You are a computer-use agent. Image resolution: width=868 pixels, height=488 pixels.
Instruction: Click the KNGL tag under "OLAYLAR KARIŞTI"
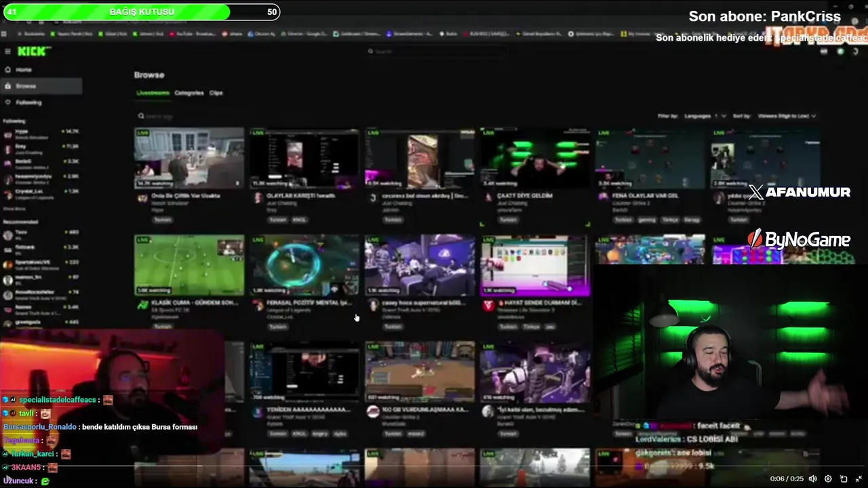tap(299, 220)
